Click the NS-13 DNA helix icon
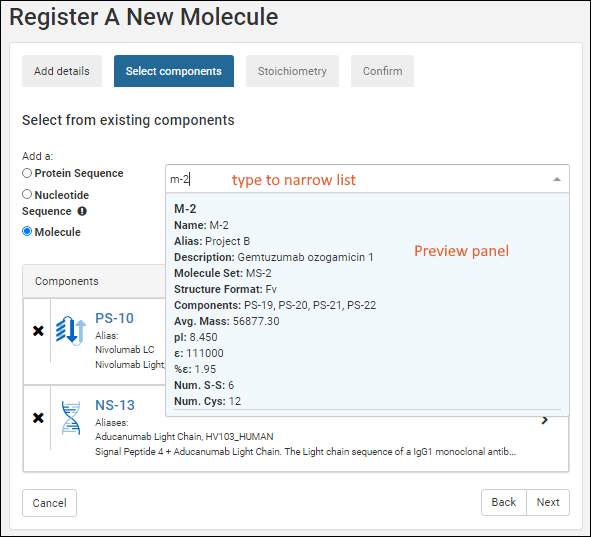The height and width of the screenshot is (537, 591). (x=71, y=418)
